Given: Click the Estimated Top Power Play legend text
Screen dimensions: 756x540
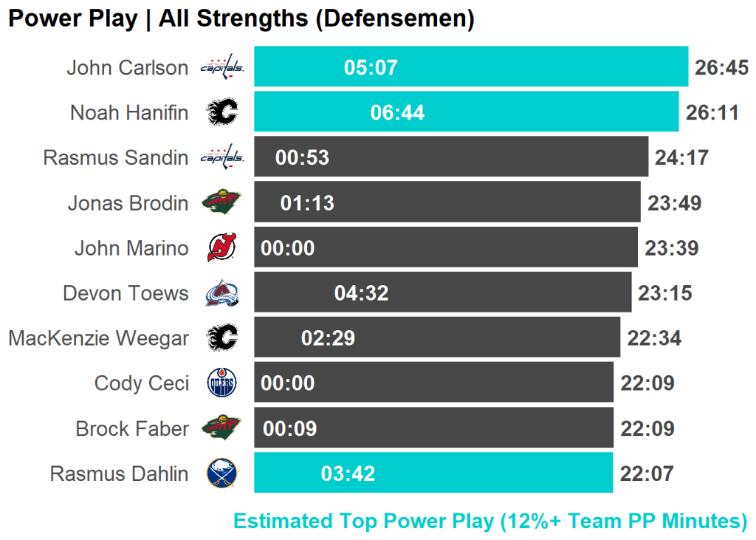Looking at the screenshot, I should click(490, 521).
